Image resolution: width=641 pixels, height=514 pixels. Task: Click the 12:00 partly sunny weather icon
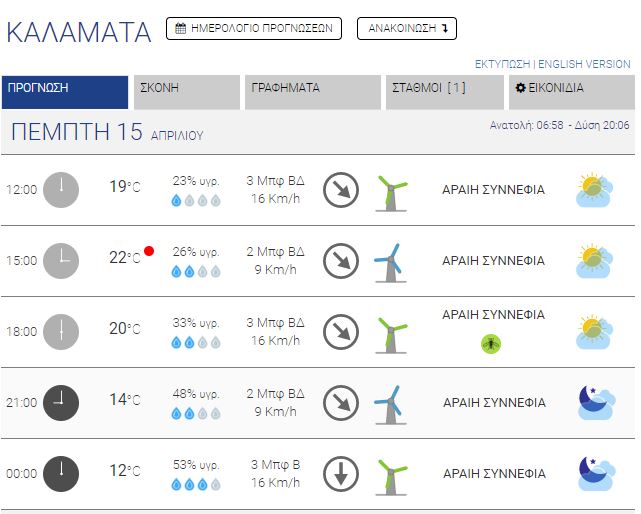(x=594, y=190)
